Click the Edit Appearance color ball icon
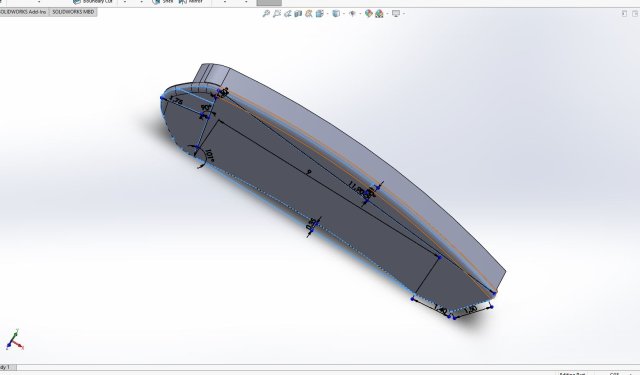This screenshot has height=375, width=640. pyautogui.click(x=369, y=13)
